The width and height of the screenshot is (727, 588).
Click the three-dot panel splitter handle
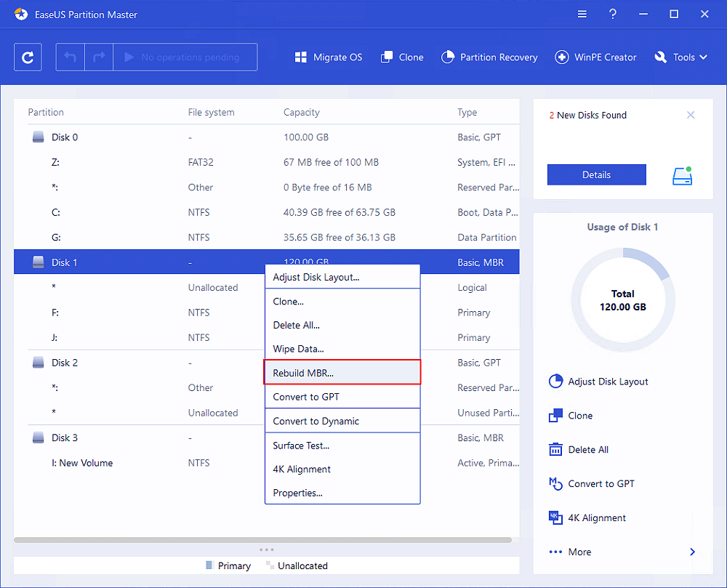[267, 549]
